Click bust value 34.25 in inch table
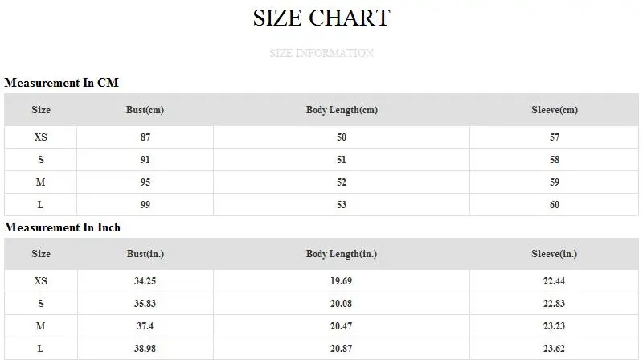The image size is (643, 364). click(145, 281)
